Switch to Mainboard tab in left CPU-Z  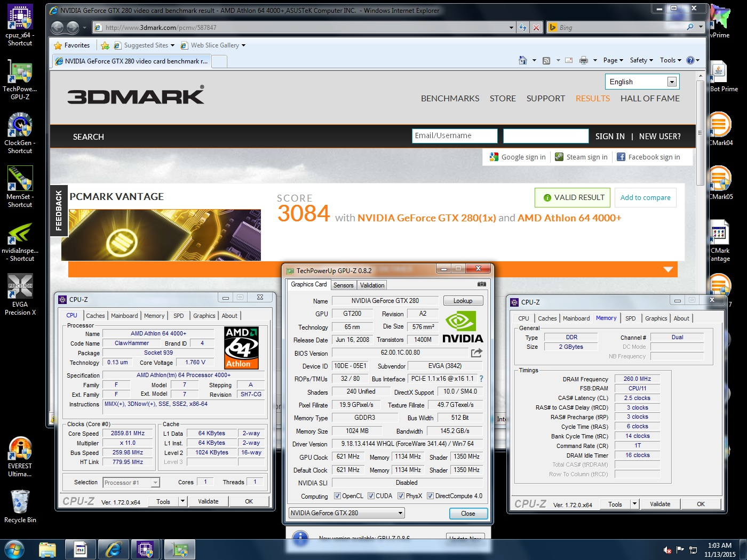pyautogui.click(x=124, y=316)
